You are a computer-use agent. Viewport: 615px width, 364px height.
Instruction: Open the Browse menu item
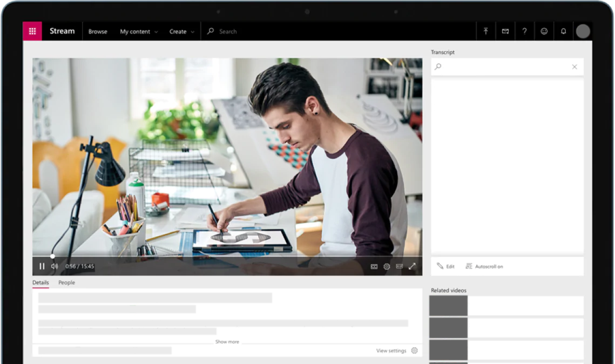point(98,31)
